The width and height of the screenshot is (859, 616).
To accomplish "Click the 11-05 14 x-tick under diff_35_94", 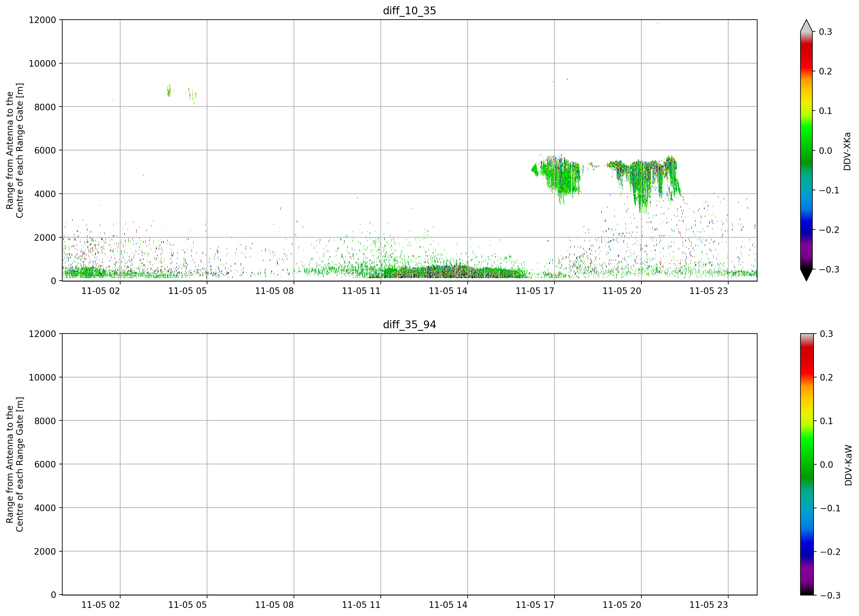I will 448,605.
